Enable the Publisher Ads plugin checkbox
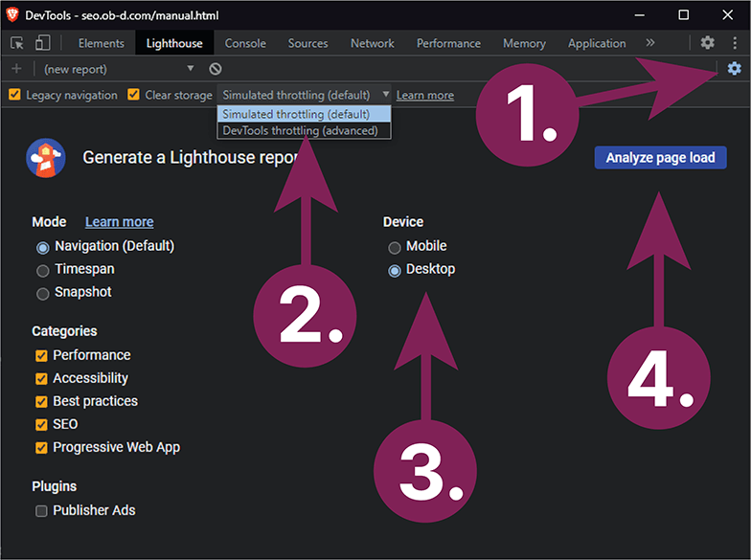Viewport: 751px width, 560px height. click(42, 511)
